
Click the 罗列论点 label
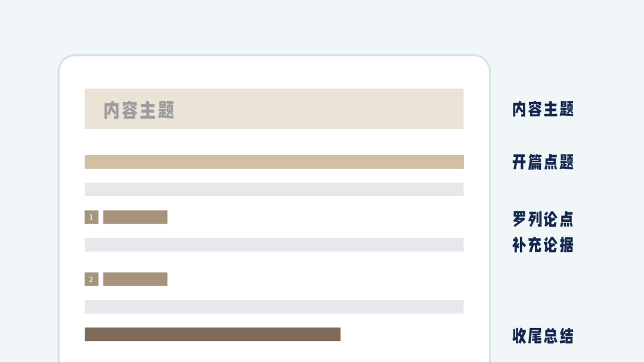[x=543, y=219]
